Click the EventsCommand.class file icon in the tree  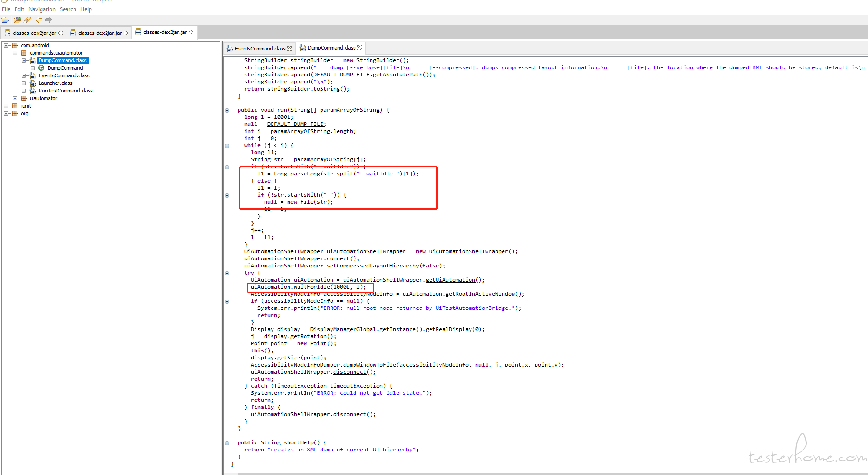(33, 75)
